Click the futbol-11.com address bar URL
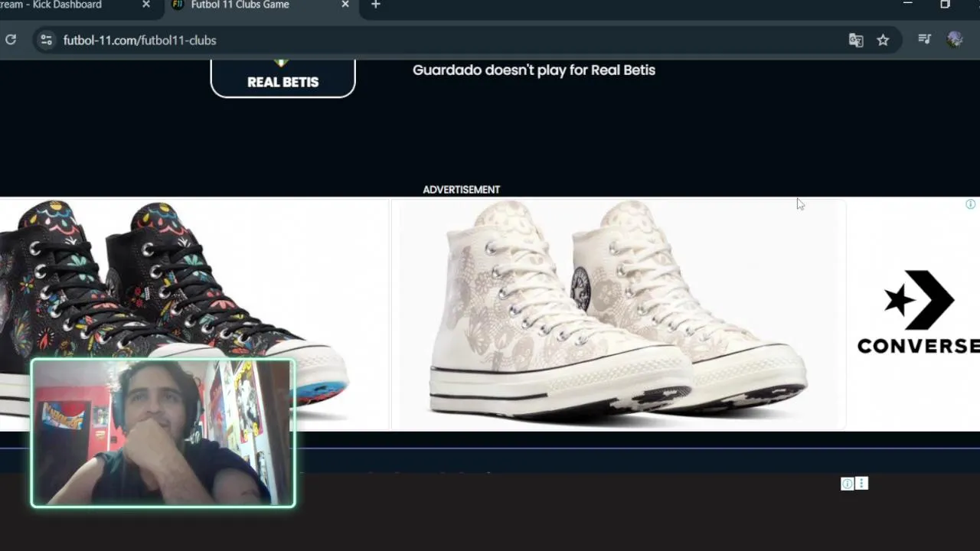980x551 pixels. pyautogui.click(x=139, y=41)
